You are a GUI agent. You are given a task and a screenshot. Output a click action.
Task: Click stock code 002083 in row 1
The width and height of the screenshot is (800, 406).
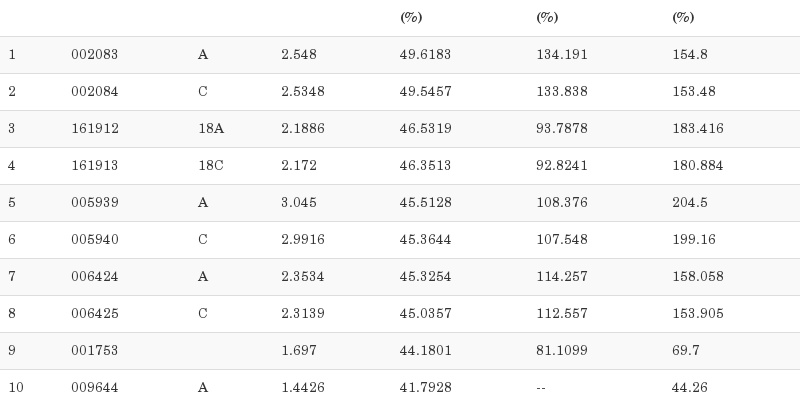click(x=94, y=55)
